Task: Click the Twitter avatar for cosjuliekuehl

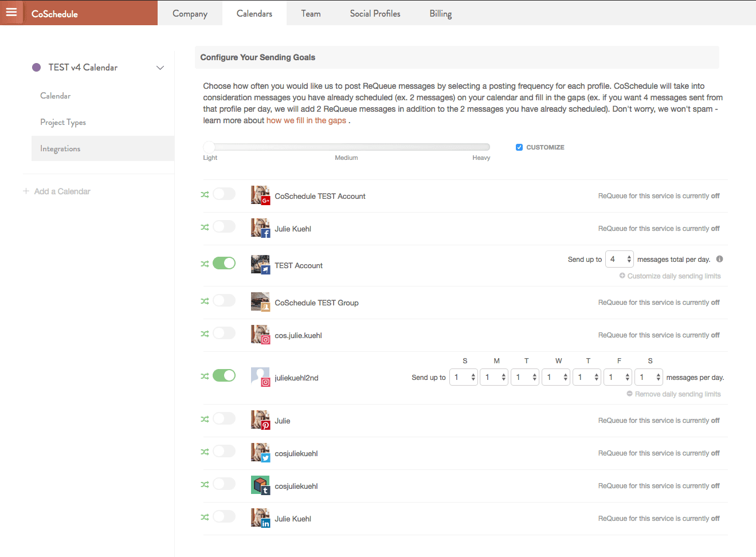Action: [260, 453]
